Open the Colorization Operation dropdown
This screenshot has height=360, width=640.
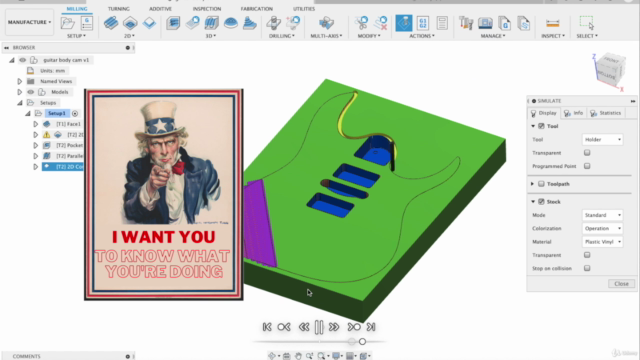[x=602, y=229]
